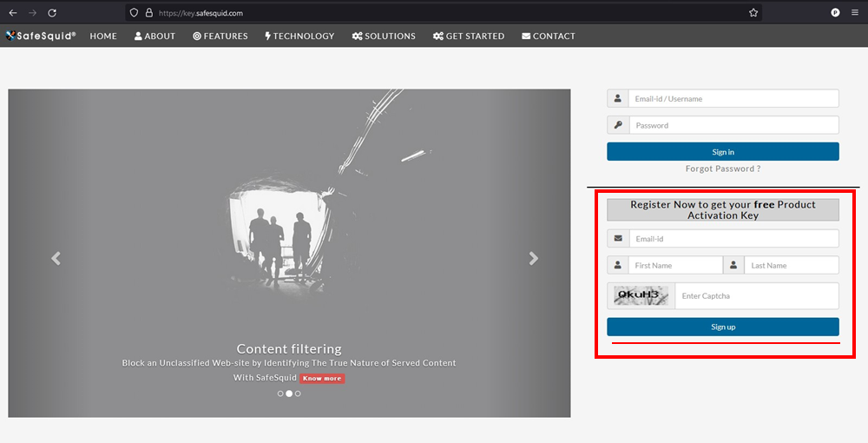Reload the page with the refresh icon
Image resolution: width=868 pixels, height=443 pixels.
click(x=52, y=13)
